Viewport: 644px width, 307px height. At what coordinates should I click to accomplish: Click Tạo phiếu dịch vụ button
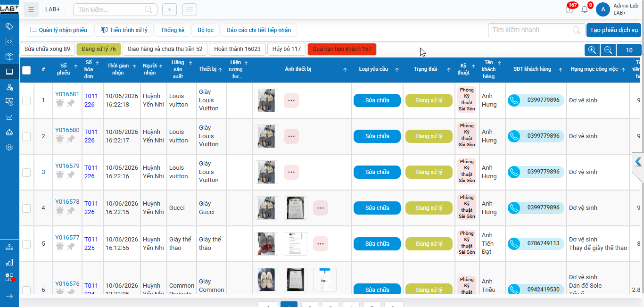pos(614,30)
